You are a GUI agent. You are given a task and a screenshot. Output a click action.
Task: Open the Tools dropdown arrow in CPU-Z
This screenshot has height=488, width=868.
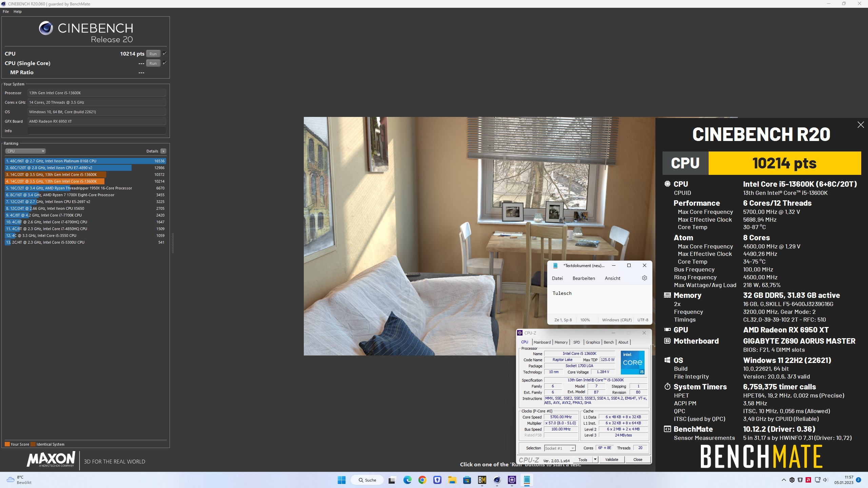point(595,460)
